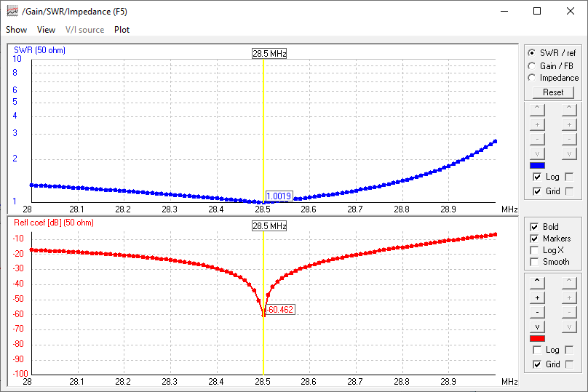Click the left down-arrow button above the blue swatch

537,154
